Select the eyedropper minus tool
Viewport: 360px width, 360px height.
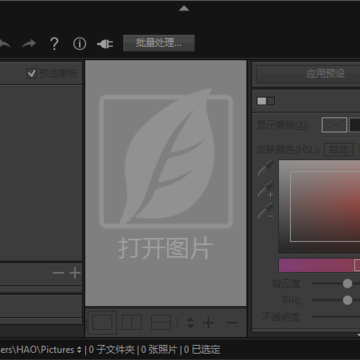(265, 211)
